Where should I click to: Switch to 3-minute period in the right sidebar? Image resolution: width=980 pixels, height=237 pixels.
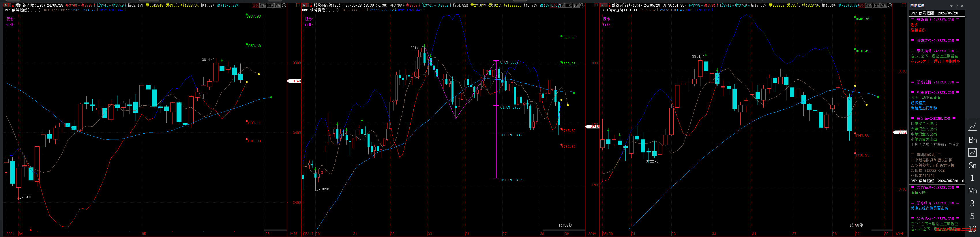click(973, 203)
